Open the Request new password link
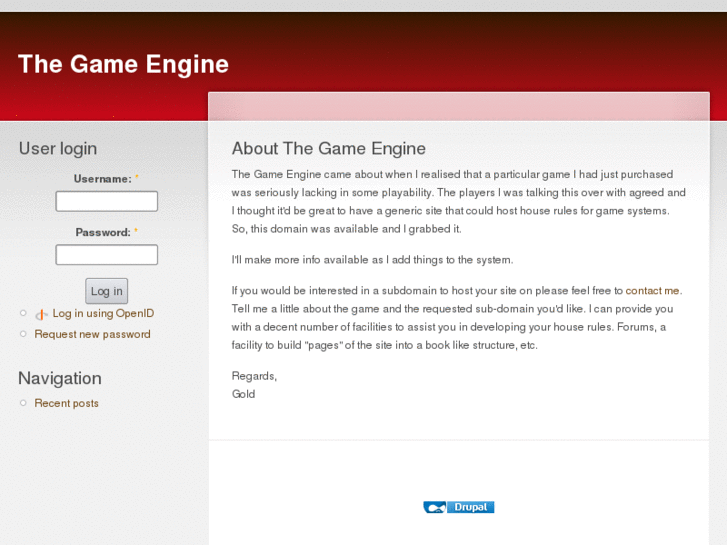Screen dimensions: 727x545 tap(92, 334)
